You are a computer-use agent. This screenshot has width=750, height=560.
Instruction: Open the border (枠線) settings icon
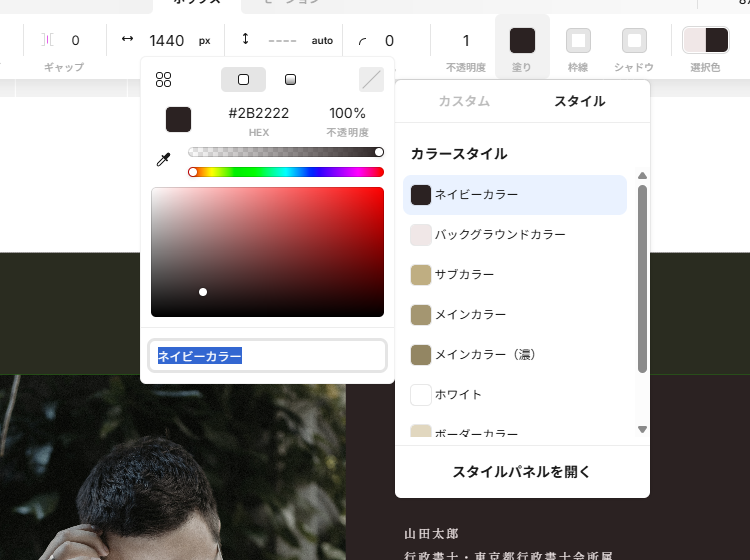pyautogui.click(x=578, y=40)
